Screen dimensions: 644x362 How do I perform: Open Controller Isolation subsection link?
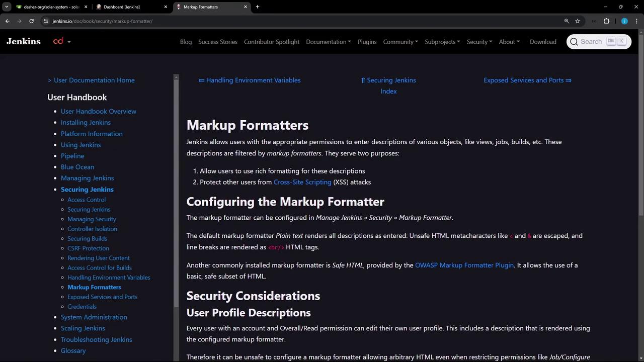coord(92,229)
